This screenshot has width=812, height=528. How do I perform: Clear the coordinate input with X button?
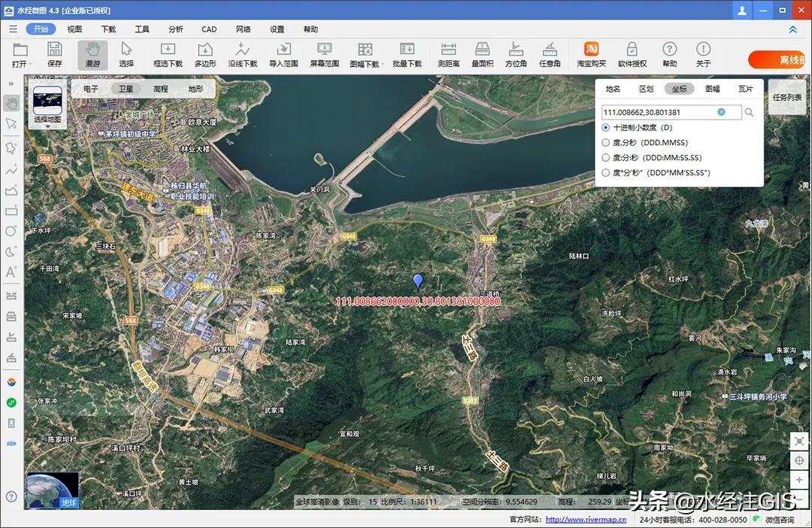pos(721,112)
